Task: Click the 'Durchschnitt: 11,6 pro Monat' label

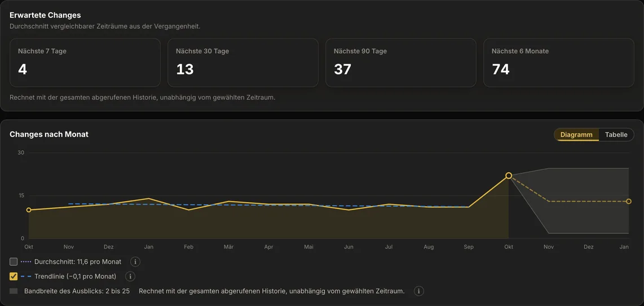Action: 78,261
